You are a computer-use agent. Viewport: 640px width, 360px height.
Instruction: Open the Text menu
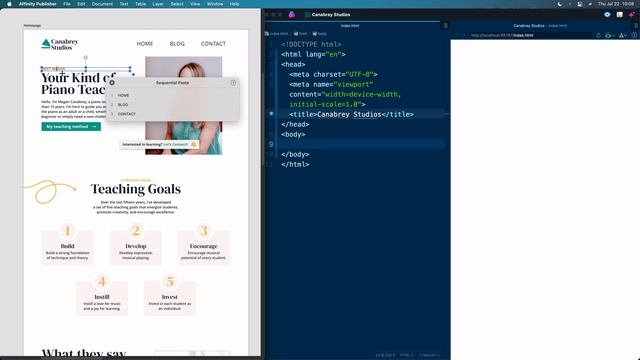click(x=124, y=4)
